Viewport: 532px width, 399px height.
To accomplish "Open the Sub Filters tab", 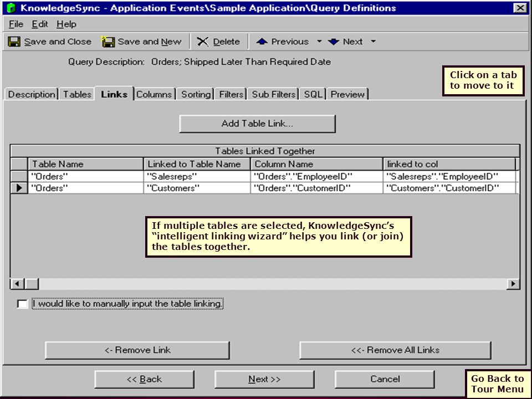I will (x=273, y=94).
